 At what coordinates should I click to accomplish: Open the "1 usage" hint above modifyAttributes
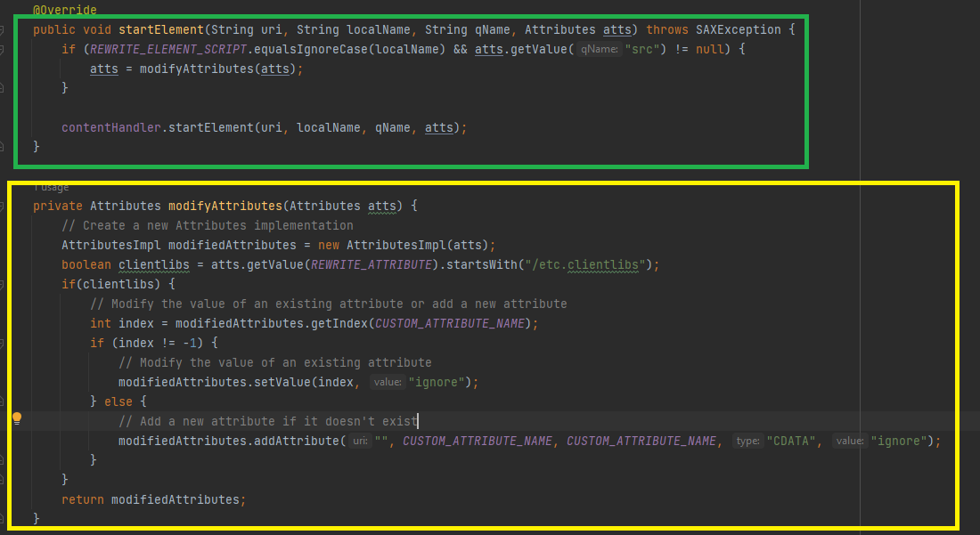point(50,188)
